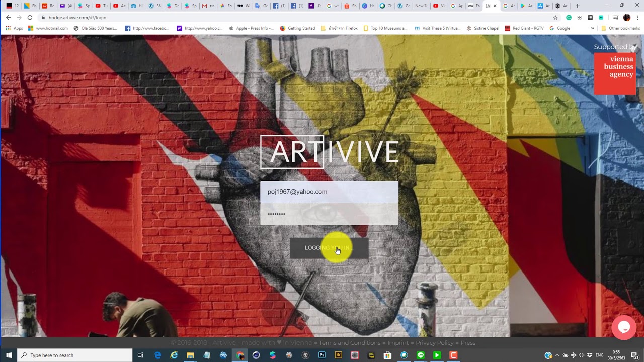
Task: Open the Camtasia icon in the taskbar
Action: pyautogui.click(x=453, y=355)
